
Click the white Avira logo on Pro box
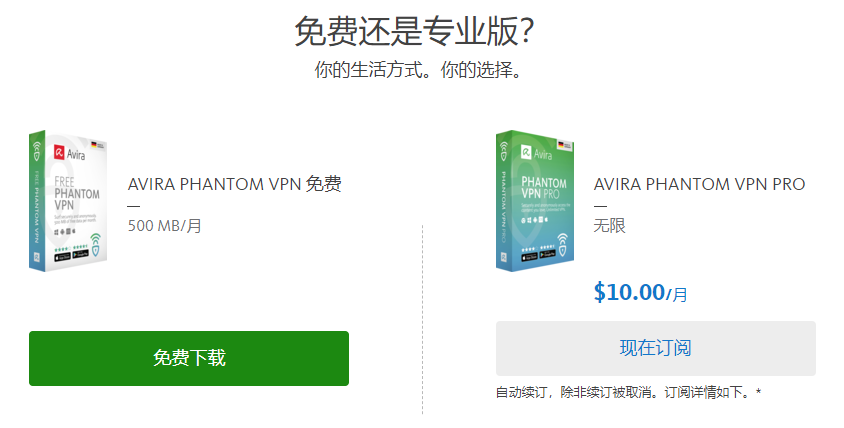point(526,152)
